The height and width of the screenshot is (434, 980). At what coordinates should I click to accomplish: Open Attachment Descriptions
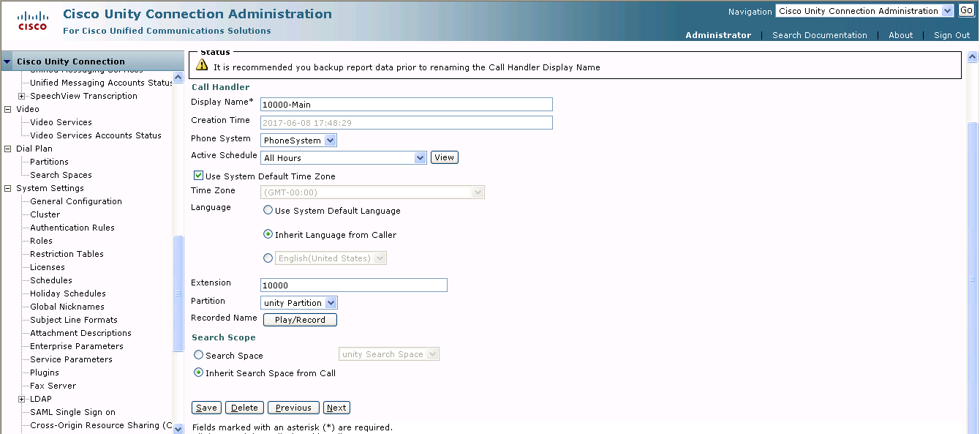[x=80, y=333]
